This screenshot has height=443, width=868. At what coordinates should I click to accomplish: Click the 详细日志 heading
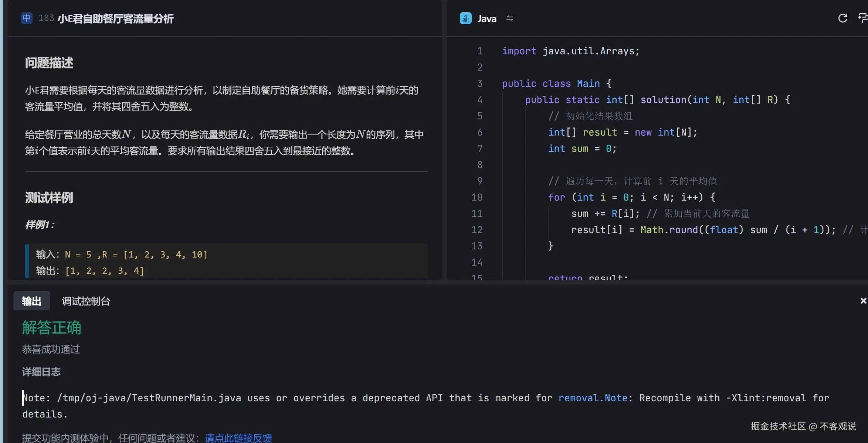tap(41, 372)
